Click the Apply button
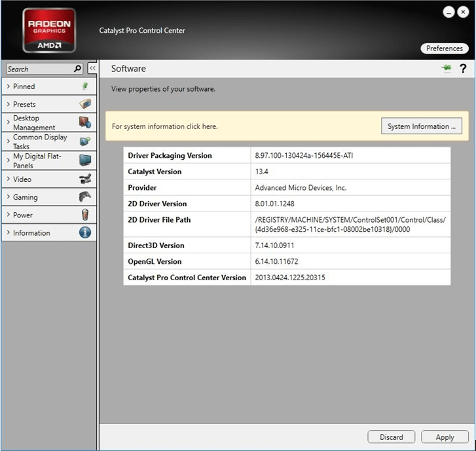The image size is (476, 451). coord(445,437)
